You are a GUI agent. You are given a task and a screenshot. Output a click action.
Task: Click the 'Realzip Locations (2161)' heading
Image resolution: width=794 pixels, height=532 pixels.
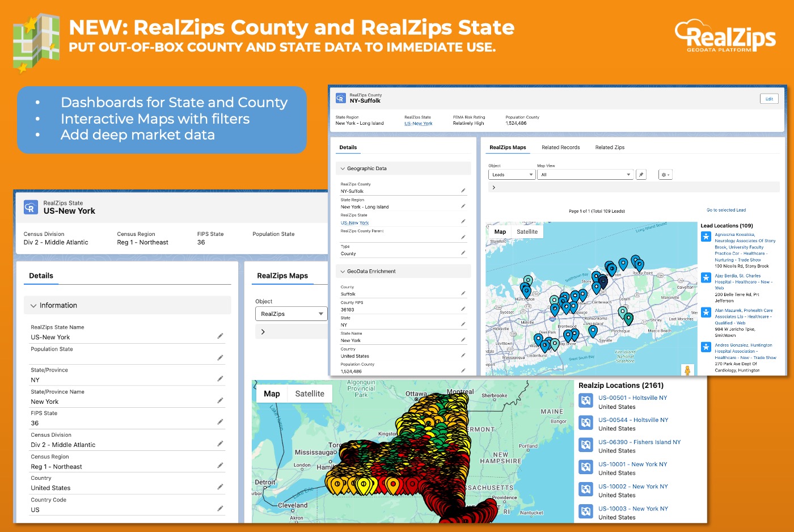620,385
